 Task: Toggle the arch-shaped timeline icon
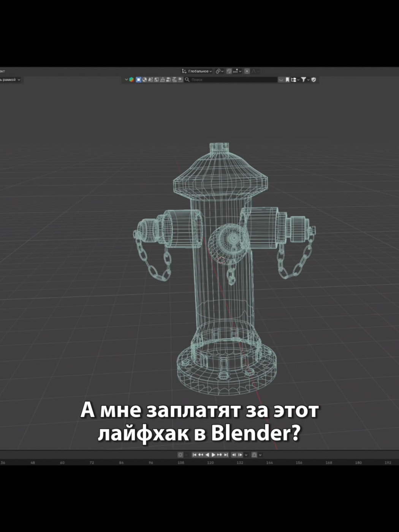(x=254, y=455)
